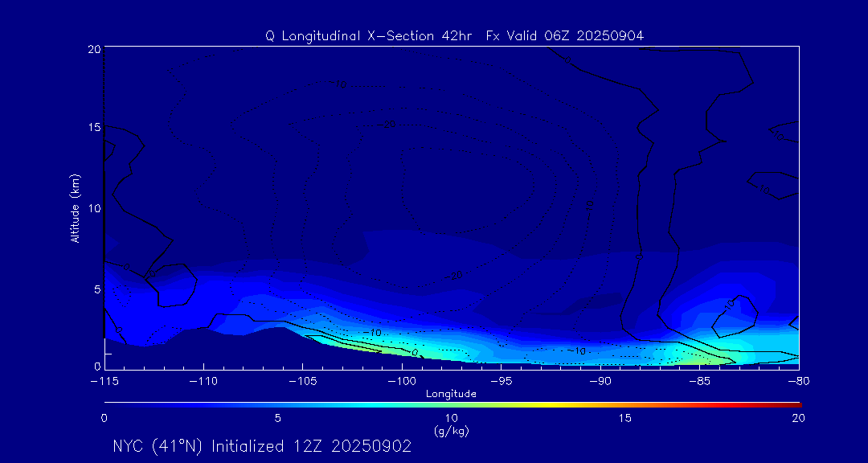Click the 'NYC (41°N) Initialized 12Z 20250902' caption
This screenshot has width=868, height=463.
click(262, 446)
